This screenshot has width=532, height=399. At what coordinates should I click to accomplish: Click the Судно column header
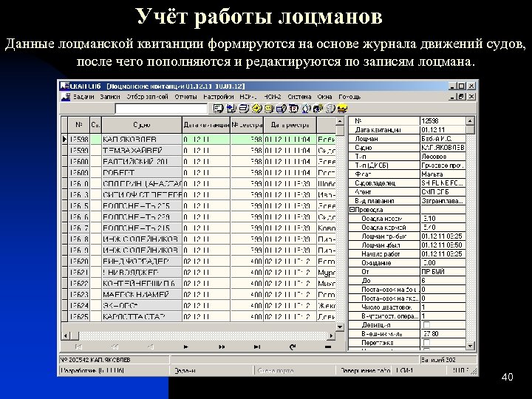point(142,125)
